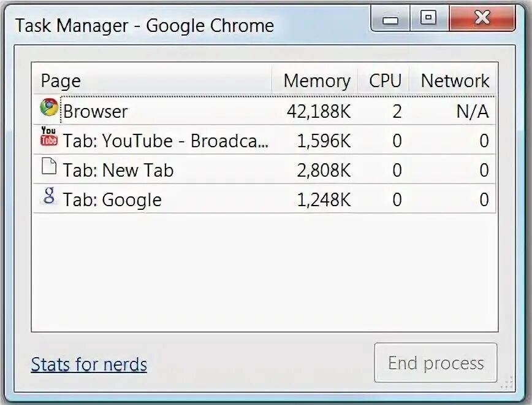Image resolution: width=532 pixels, height=405 pixels.
Task: Sort processes by CPU column
Action: [384, 81]
